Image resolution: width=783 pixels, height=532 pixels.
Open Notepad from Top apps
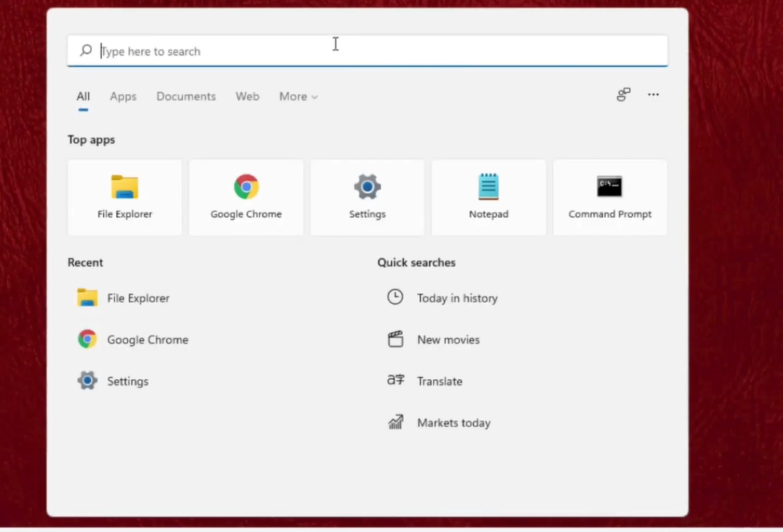(x=488, y=197)
